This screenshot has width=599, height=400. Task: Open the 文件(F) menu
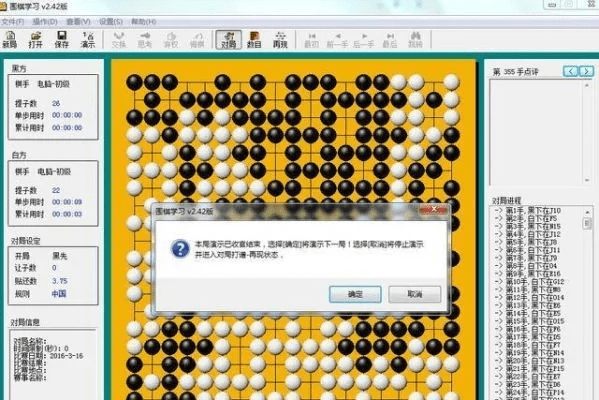pos(13,22)
